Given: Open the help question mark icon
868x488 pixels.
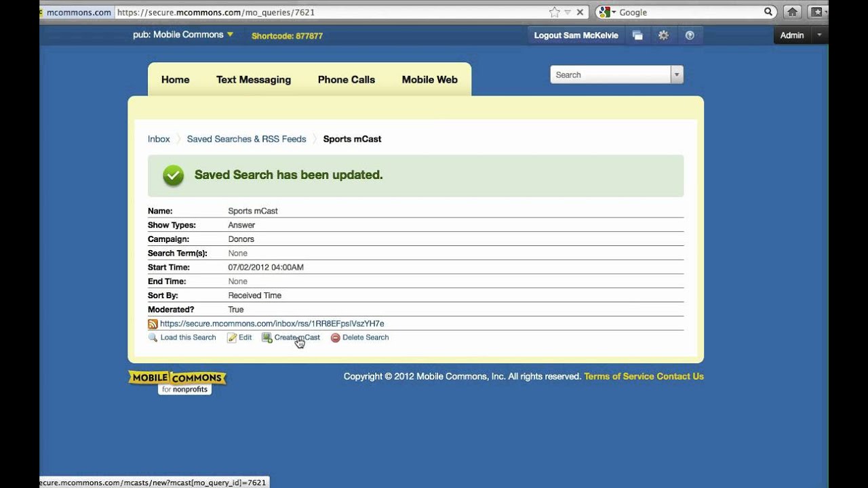Looking at the screenshot, I should click(690, 35).
